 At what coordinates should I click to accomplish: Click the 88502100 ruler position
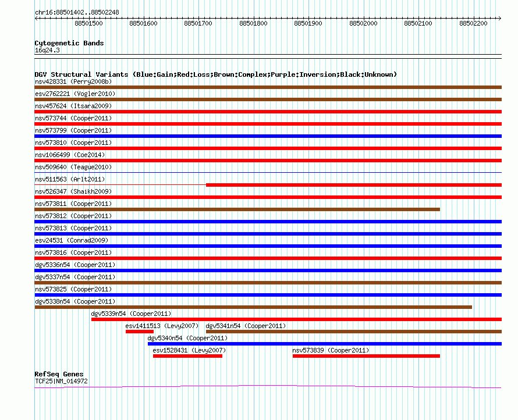coord(418,23)
